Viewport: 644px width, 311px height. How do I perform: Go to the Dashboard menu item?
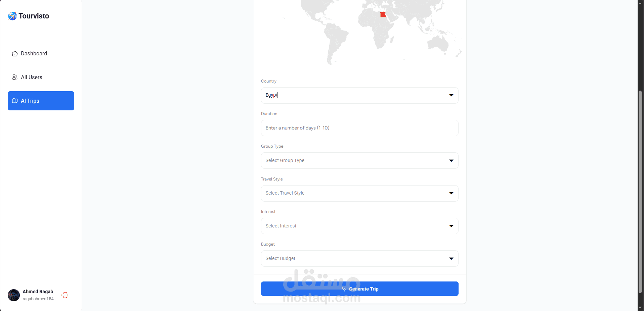pos(34,54)
